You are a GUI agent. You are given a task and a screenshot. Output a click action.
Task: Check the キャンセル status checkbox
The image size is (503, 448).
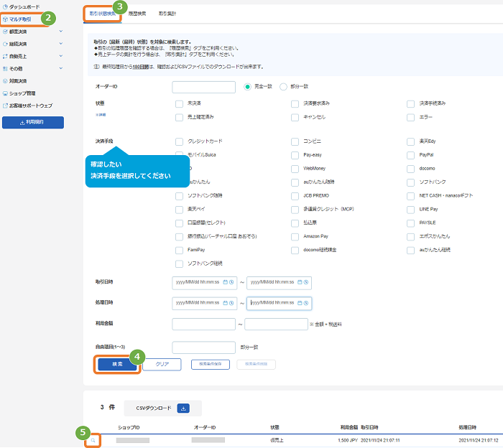tap(295, 117)
